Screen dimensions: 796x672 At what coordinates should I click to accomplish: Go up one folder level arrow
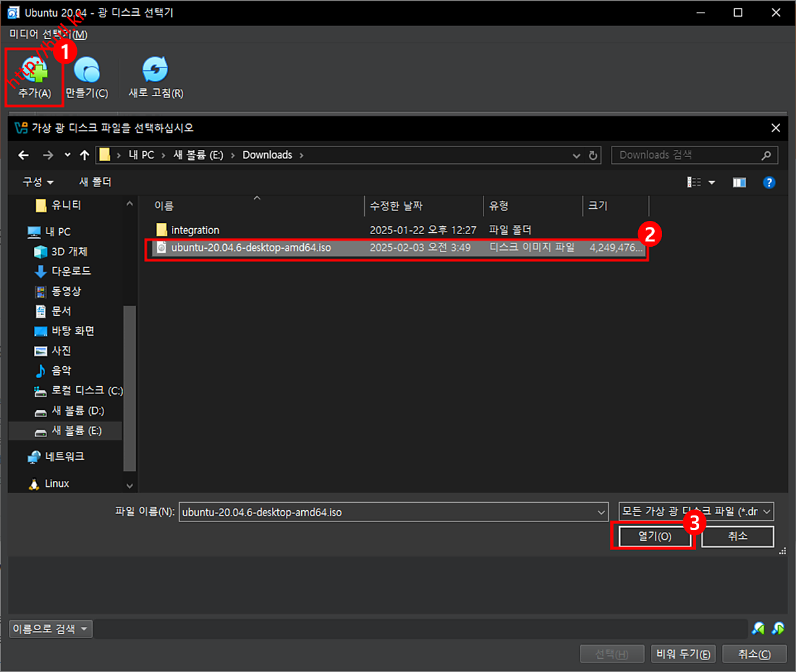(84, 155)
